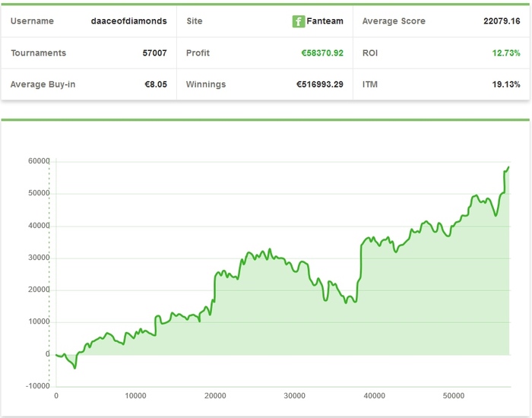Image resolution: width=532 pixels, height=418 pixels.
Task: Select the ITM value 19.13%
Action: coord(506,84)
